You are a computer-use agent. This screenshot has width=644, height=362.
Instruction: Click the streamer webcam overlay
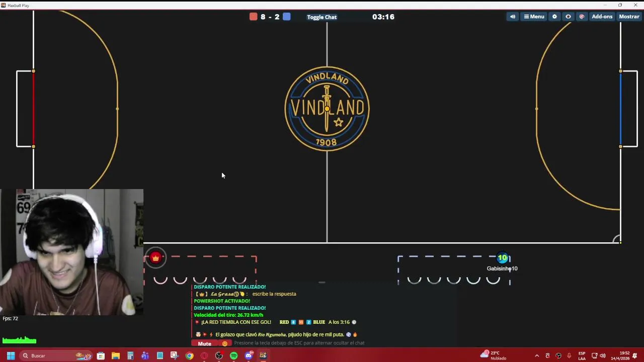(x=71, y=252)
